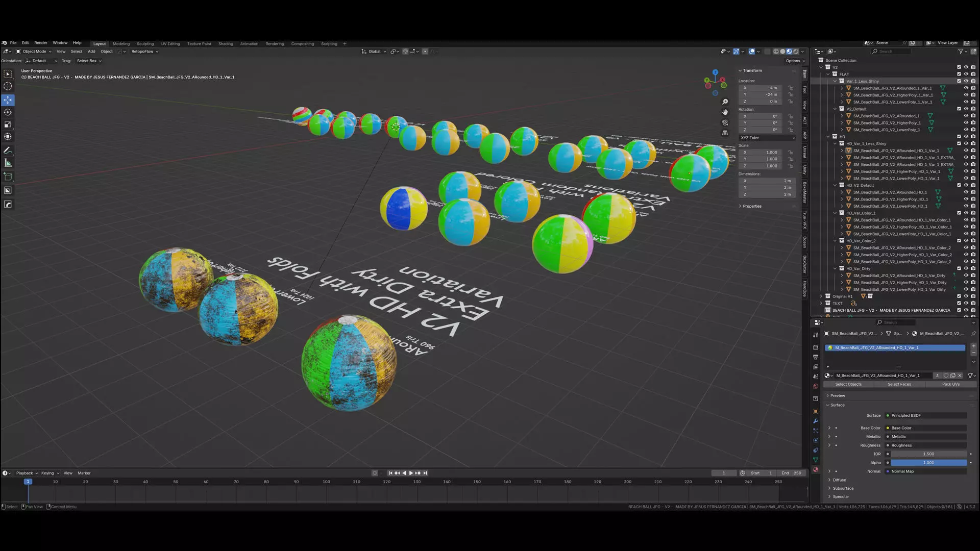Select the Scale tool
Screen dimensions: 980x551
point(8,124)
